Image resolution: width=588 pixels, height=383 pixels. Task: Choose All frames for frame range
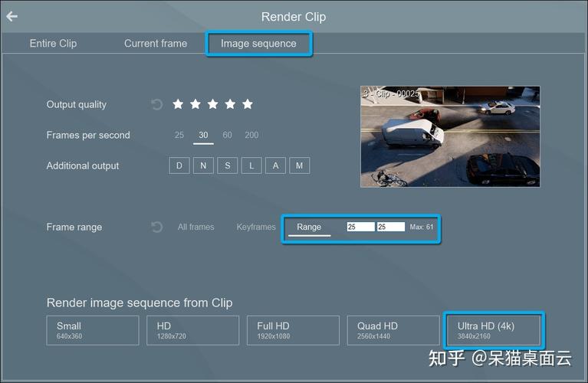click(195, 227)
